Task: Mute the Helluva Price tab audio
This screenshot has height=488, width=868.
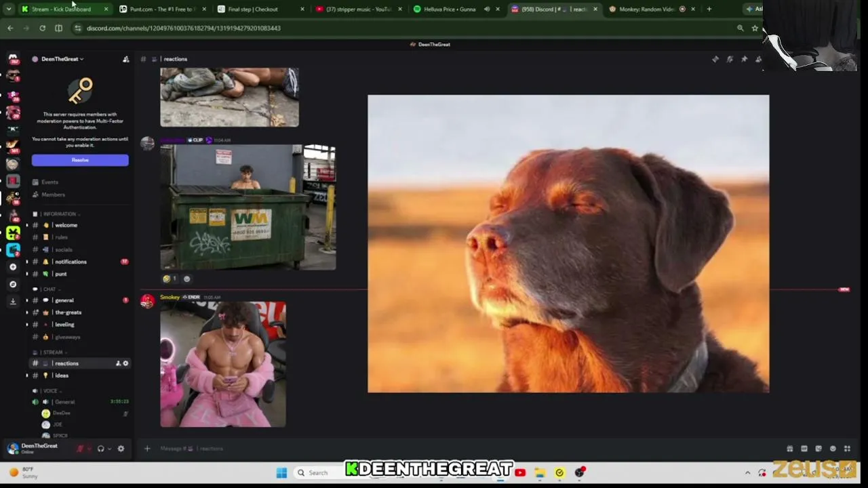Action: [x=487, y=9]
